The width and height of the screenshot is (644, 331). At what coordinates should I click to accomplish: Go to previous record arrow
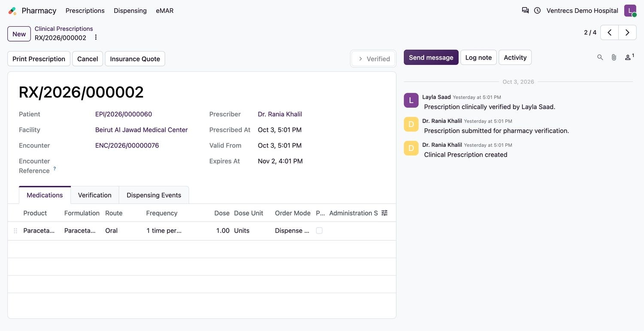609,33
